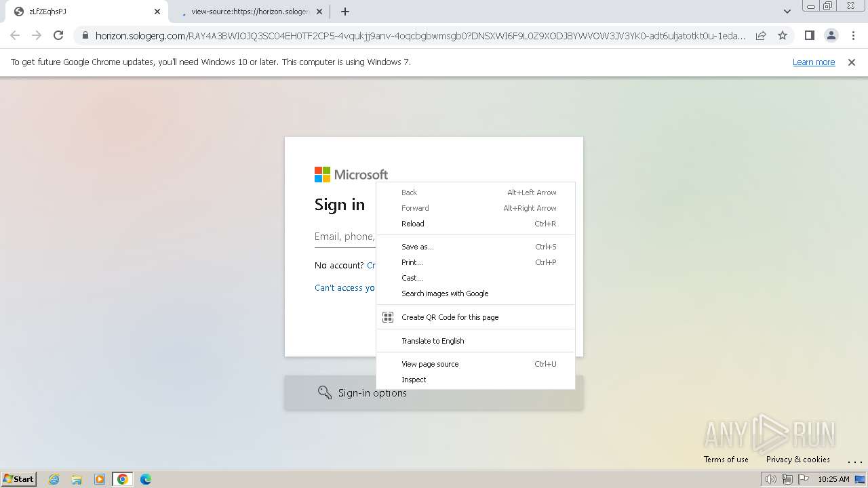The width and height of the screenshot is (868, 488).
Task: Click the browser Forward arrow button
Action: click(37, 35)
